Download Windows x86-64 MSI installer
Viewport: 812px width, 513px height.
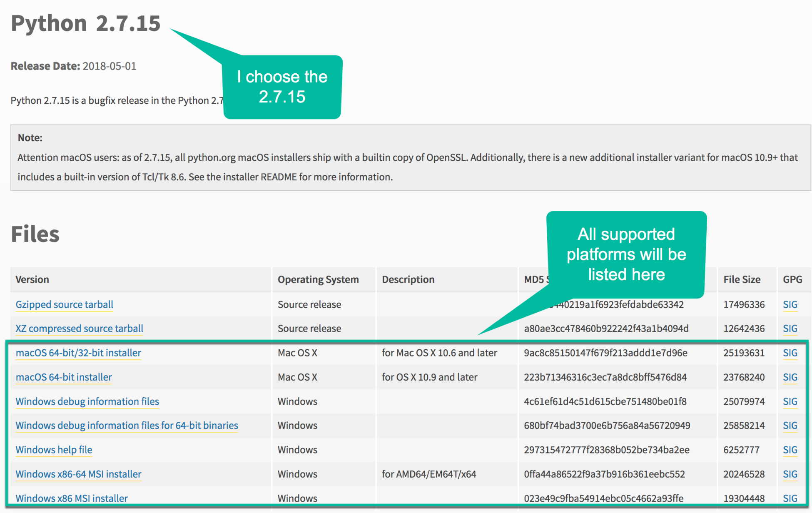coord(78,474)
